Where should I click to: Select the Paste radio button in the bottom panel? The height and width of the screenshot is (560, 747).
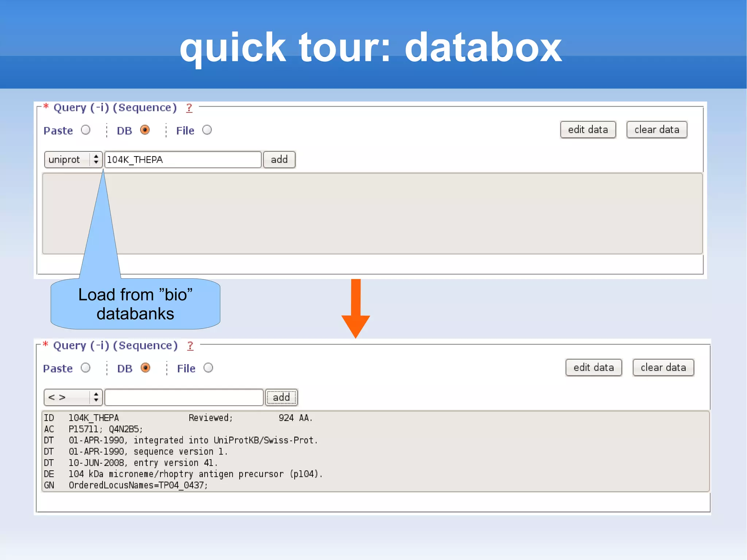(86, 368)
